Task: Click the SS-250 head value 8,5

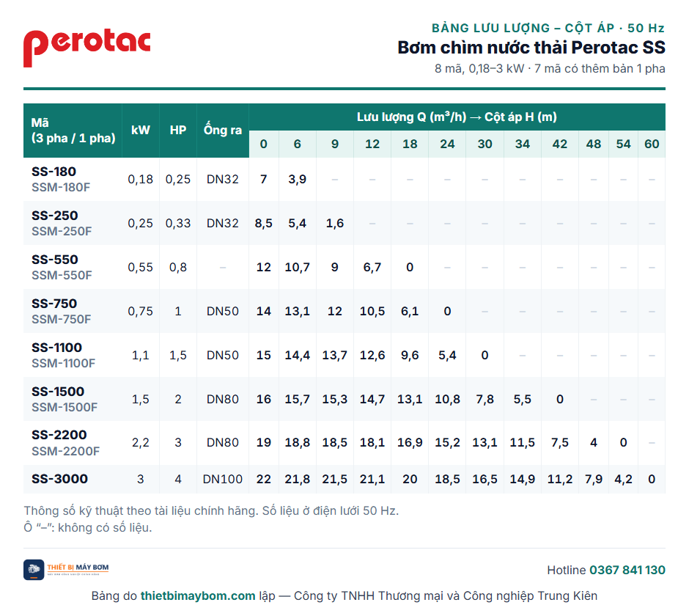Action: (264, 224)
